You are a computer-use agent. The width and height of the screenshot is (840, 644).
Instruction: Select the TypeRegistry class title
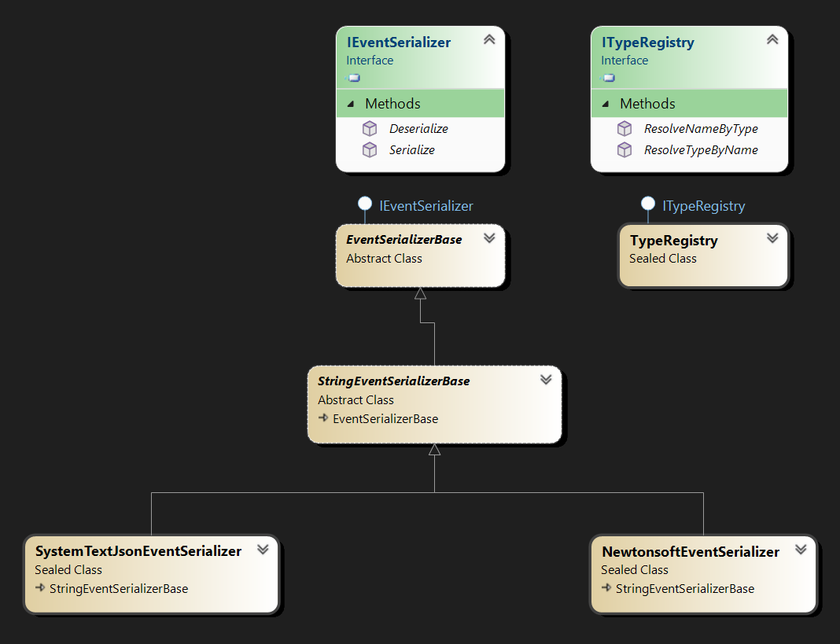(674, 241)
